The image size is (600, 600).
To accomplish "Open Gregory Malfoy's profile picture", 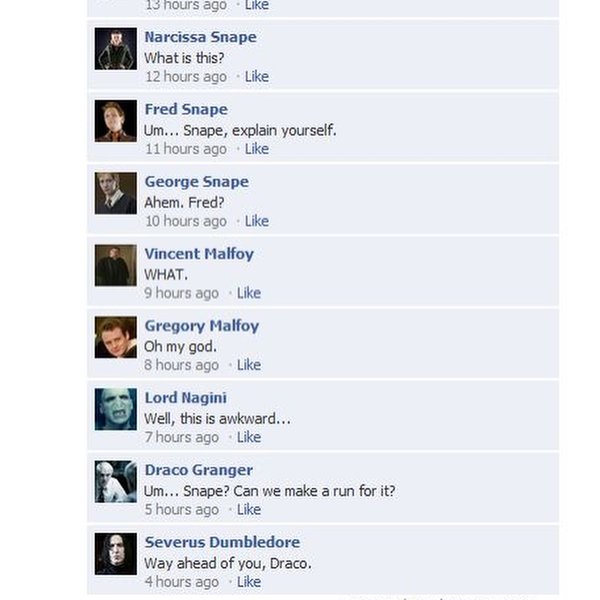I will point(116,337).
